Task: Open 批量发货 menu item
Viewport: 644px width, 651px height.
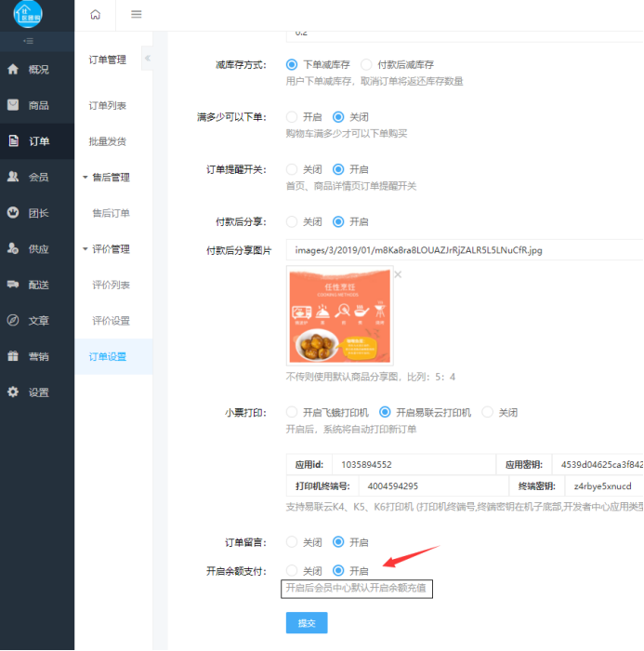Action: click(108, 141)
